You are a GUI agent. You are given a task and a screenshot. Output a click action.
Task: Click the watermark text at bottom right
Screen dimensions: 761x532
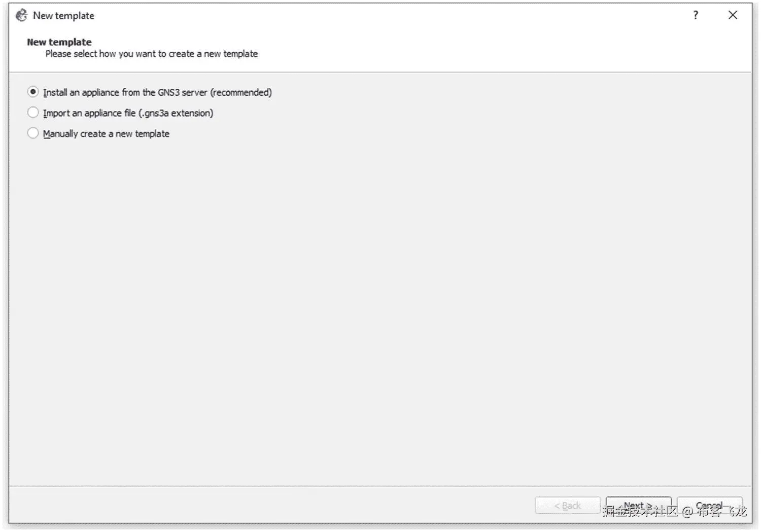[x=675, y=511]
